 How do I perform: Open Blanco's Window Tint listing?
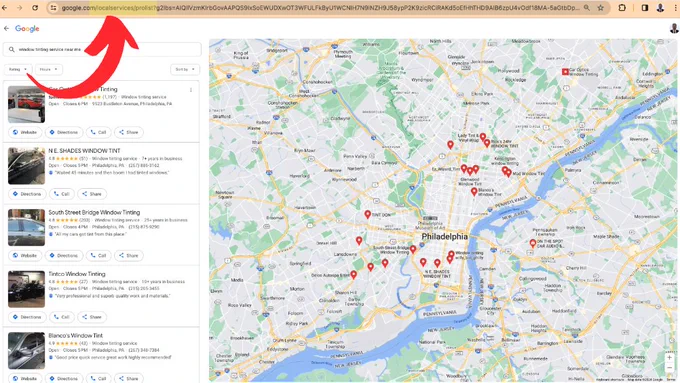tap(75, 335)
